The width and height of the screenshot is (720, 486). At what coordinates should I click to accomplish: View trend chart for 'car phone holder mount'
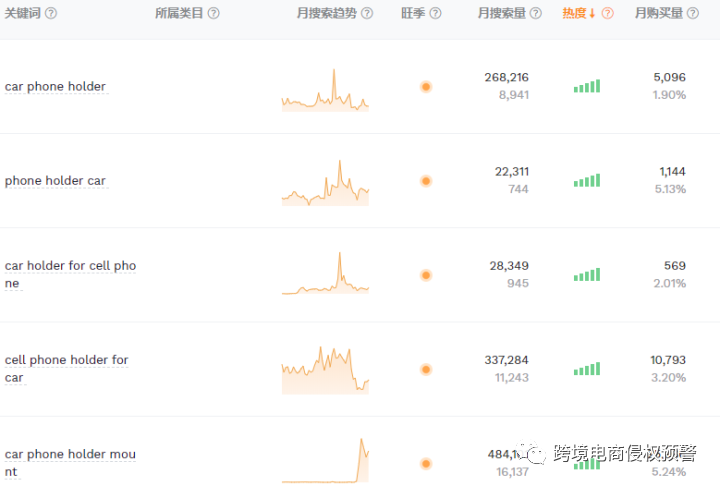tap(325, 460)
